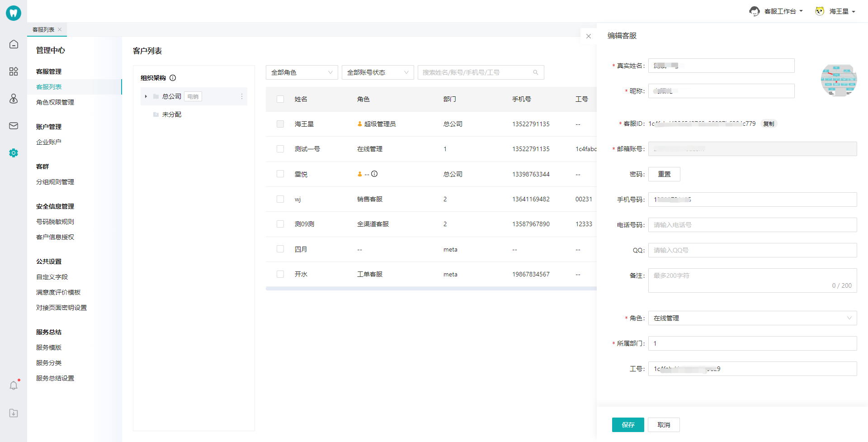This screenshot has height=442, width=868.
Task: Check the row checkbox for 海王星
Action: tap(280, 124)
